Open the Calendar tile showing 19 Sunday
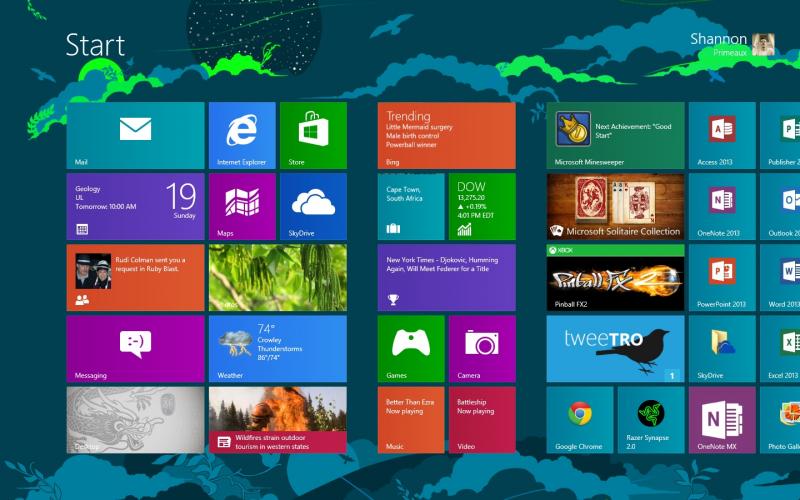The width and height of the screenshot is (800, 500). (135, 206)
